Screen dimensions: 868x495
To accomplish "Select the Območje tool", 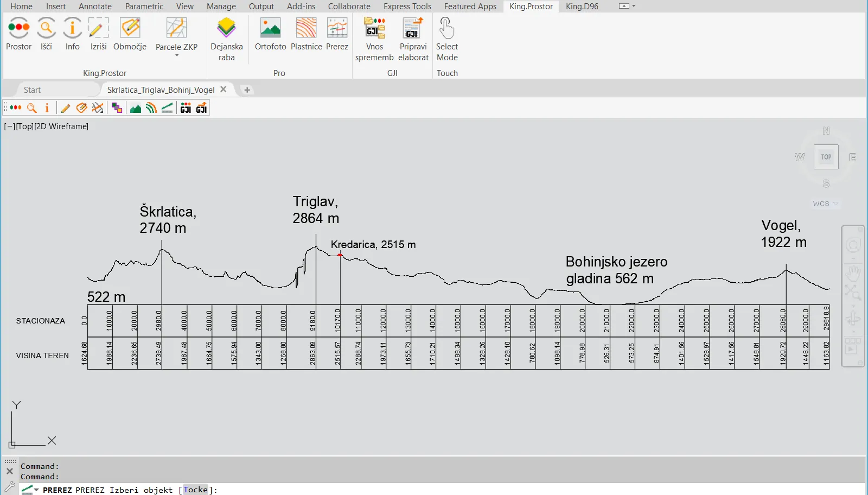I will coord(130,34).
